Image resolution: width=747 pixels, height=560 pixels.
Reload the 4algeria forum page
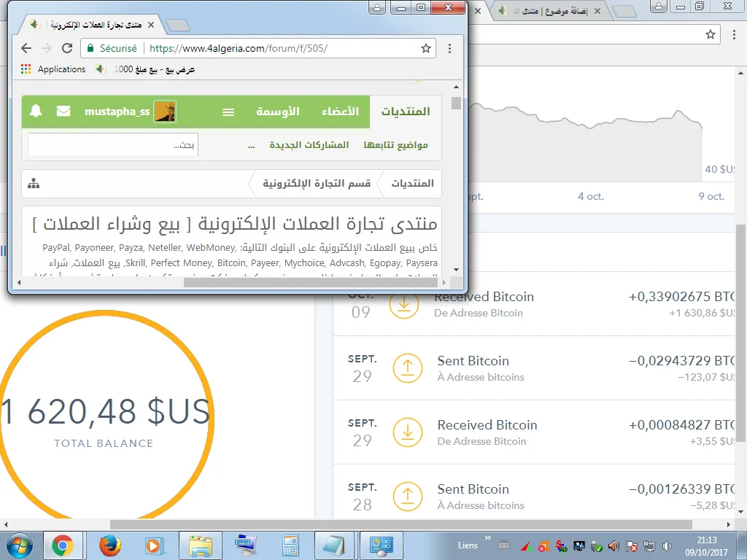click(67, 48)
